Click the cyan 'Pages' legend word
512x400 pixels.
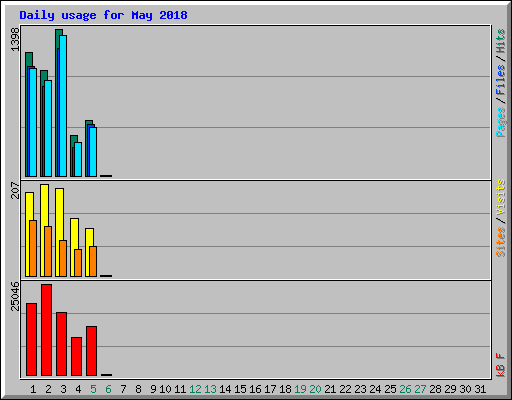pyautogui.click(x=501, y=122)
